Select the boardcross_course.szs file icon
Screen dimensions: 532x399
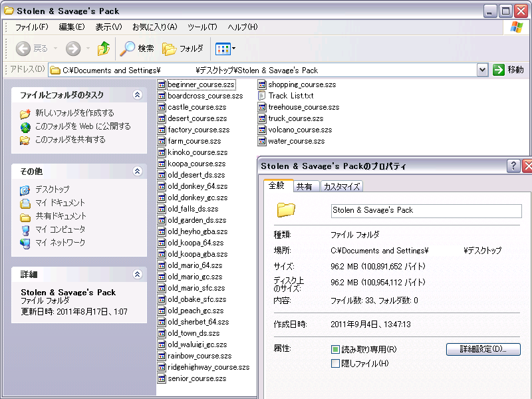click(x=162, y=96)
